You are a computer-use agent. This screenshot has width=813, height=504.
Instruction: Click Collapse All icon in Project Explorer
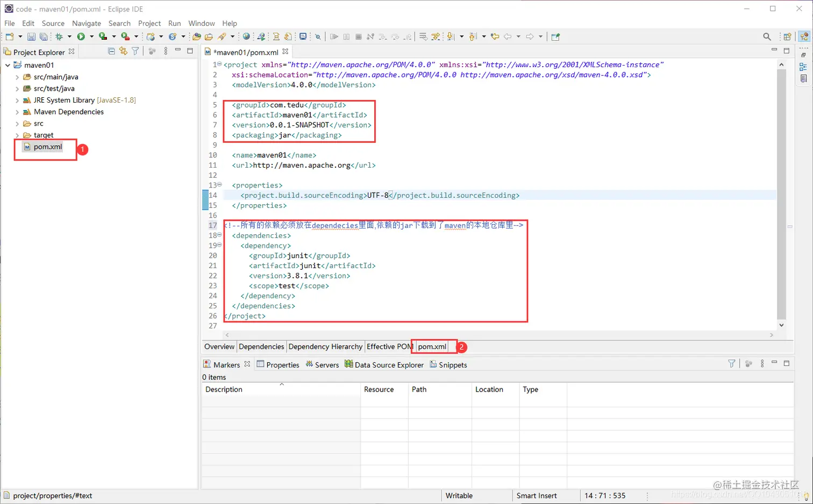click(111, 51)
